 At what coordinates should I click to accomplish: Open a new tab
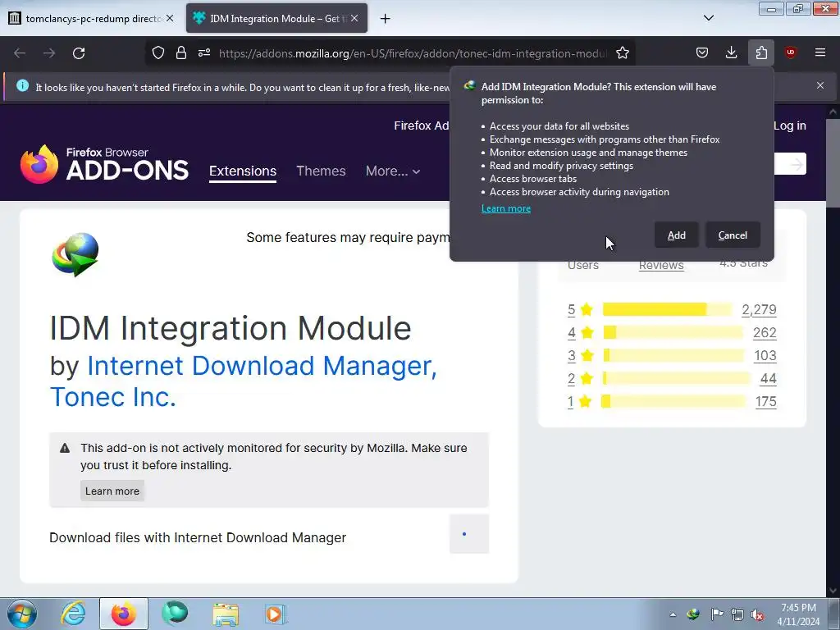tap(385, 19)
